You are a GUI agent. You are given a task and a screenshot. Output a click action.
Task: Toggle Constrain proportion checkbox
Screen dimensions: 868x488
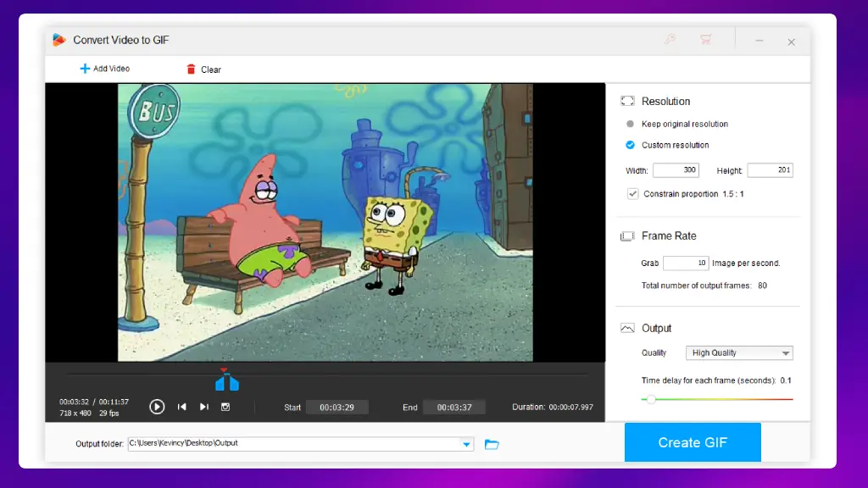coord(632,194)
